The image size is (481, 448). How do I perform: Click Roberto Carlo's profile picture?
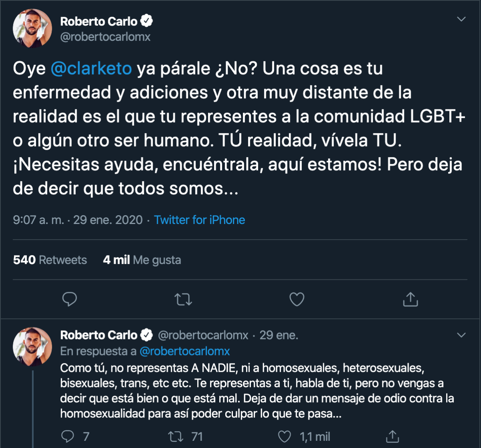pyautogui.click(x=33, y=28)
